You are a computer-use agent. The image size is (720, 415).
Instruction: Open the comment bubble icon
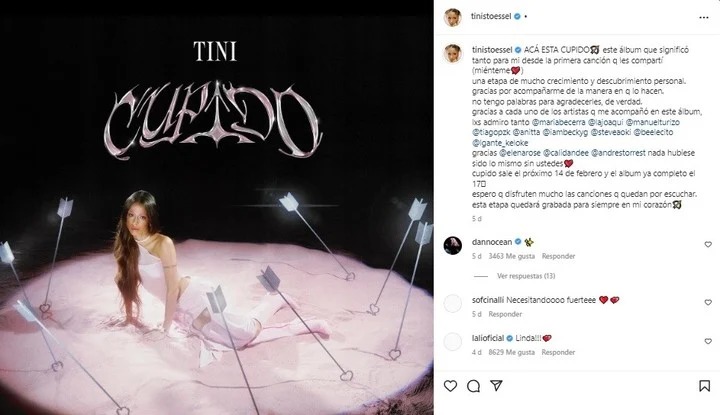[x=473, y=386]
